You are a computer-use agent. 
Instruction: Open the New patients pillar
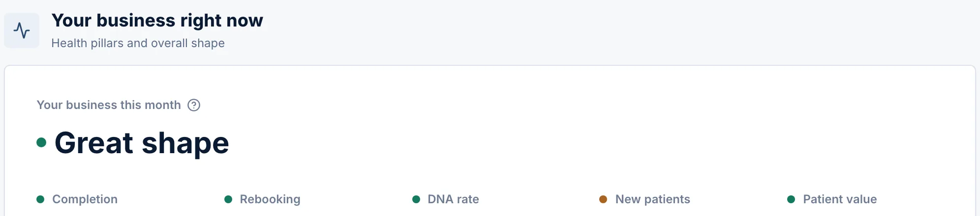653,199
